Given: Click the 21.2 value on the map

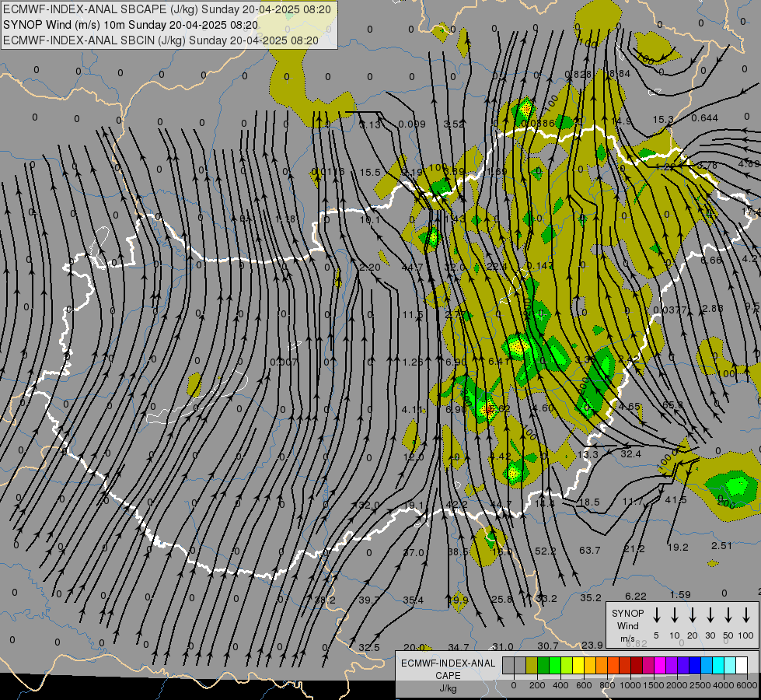Looking at the screenshot, I should [x=634, y=549].
